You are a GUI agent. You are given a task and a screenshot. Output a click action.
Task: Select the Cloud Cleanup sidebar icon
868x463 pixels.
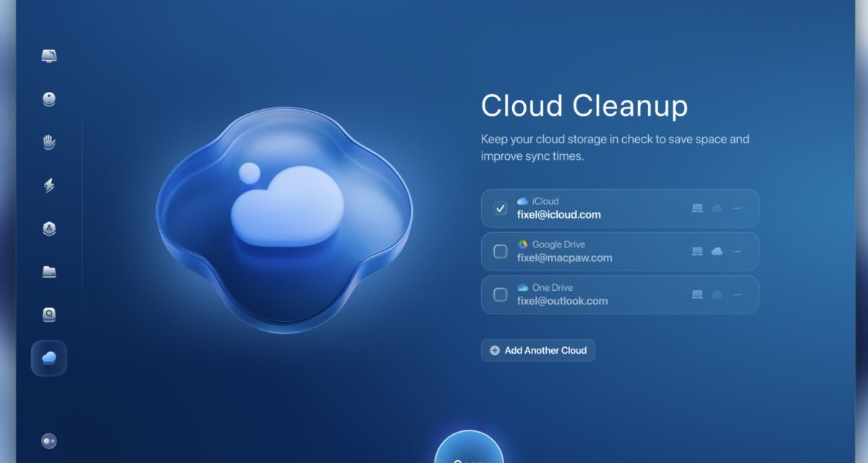49,358
